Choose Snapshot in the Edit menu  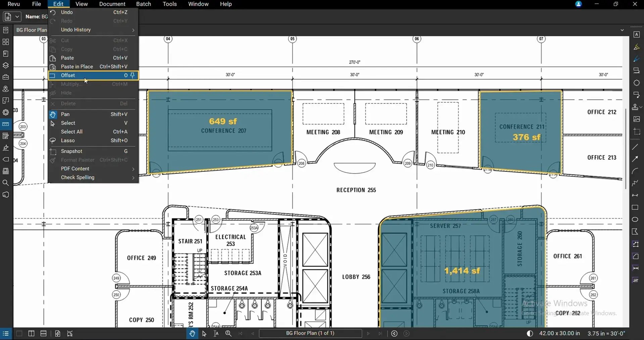(93, 151)
